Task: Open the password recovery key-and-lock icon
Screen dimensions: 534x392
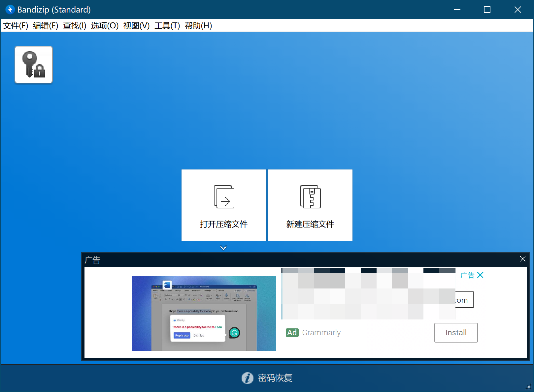Action: coord(34,65)
